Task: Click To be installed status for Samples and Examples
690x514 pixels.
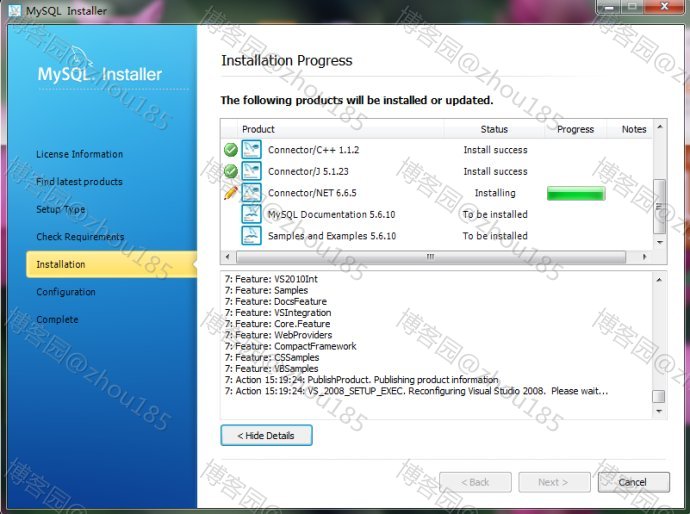Action: coord(495,236)
